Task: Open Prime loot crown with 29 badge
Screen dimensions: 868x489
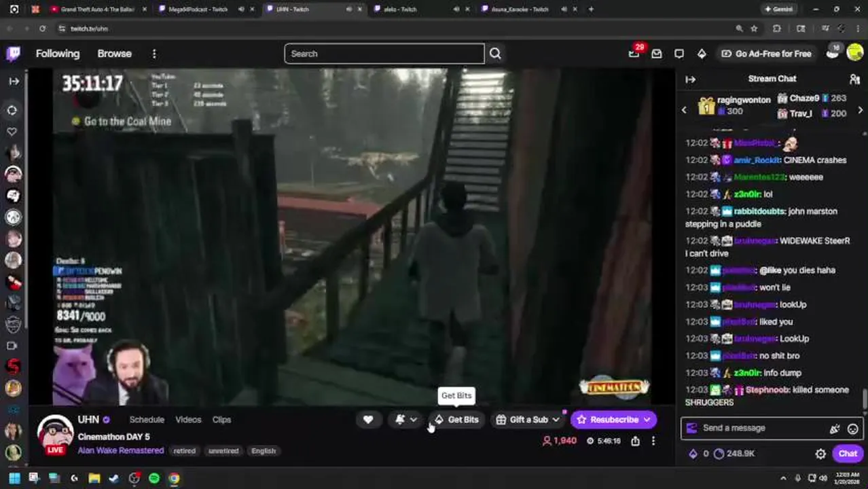Action: 634,53
